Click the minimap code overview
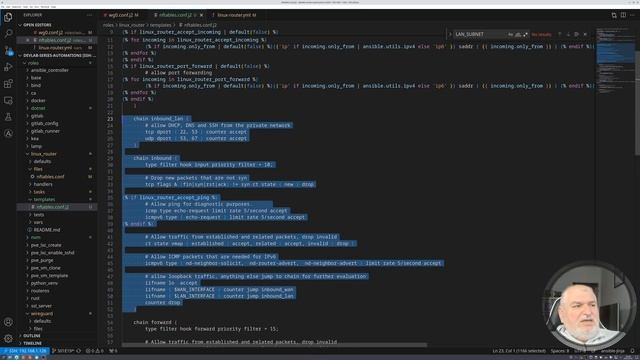The image size is (640, 360). click(x=616, y=61)
